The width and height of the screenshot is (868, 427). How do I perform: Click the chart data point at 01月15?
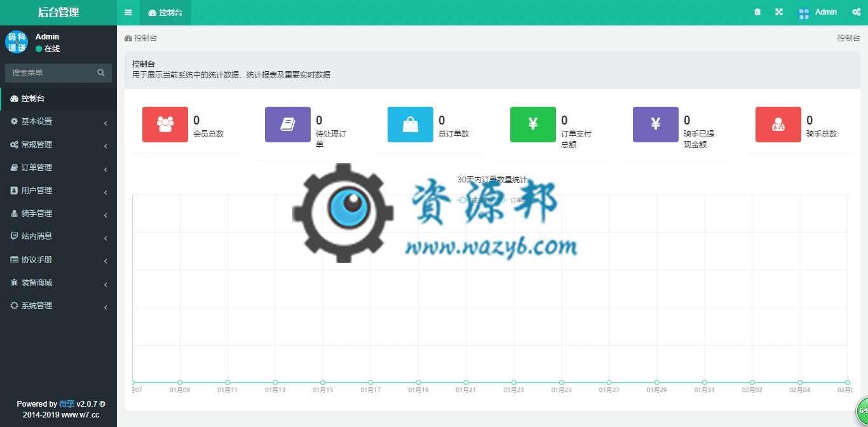(323, 383)
